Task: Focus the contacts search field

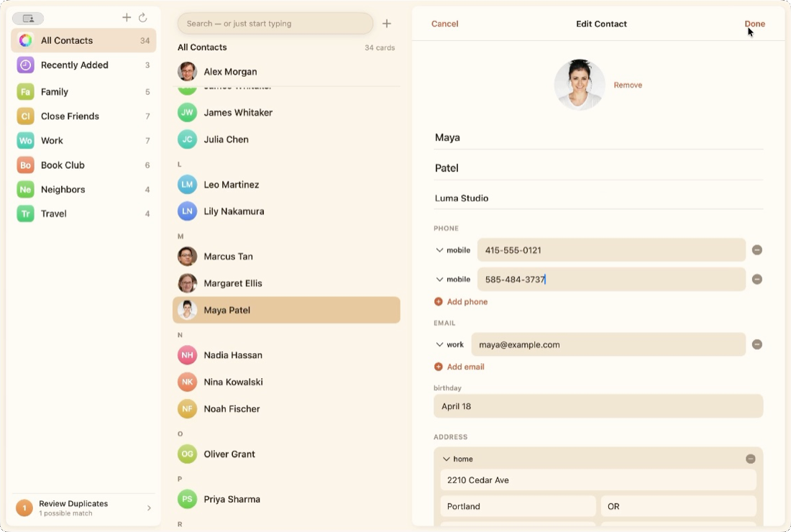Action: coord(275,23)
